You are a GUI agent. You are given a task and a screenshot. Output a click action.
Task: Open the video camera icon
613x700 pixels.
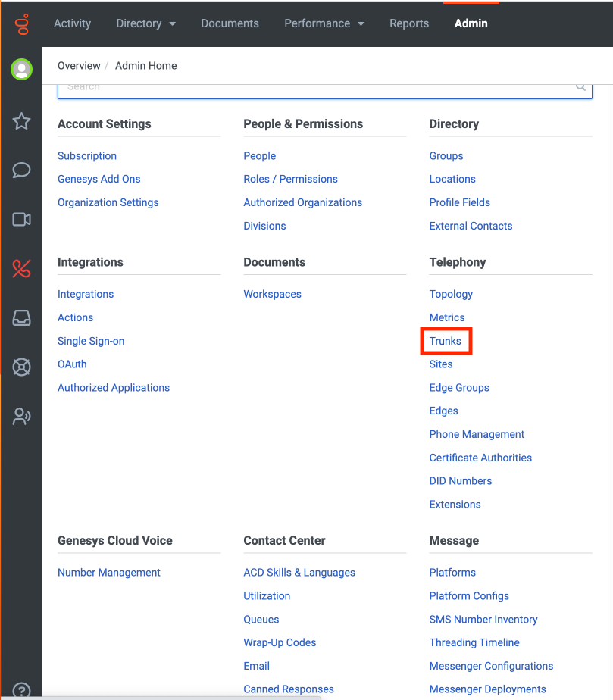click(21, 220)
